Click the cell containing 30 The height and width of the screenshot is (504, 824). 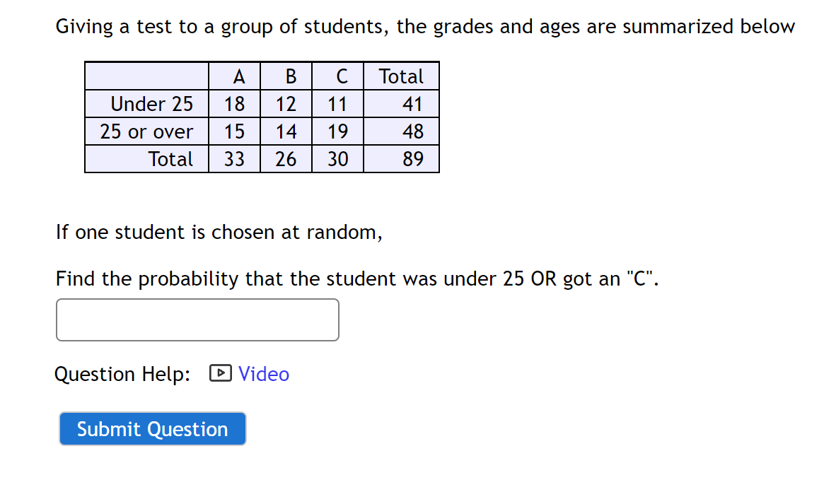[337, 158]
